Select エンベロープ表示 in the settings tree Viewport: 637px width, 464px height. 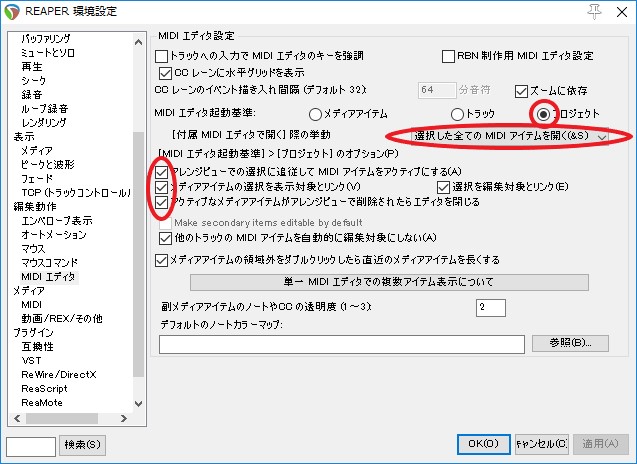tap(57, 221)
